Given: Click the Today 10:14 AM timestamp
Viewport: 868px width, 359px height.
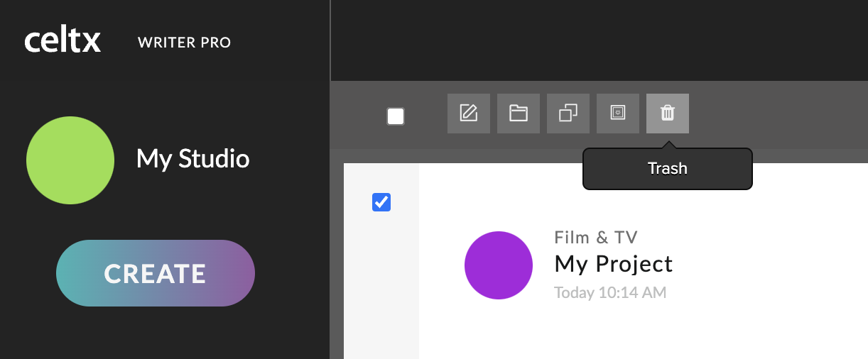Looking at the screenshot, I should (x=610, y=292).
